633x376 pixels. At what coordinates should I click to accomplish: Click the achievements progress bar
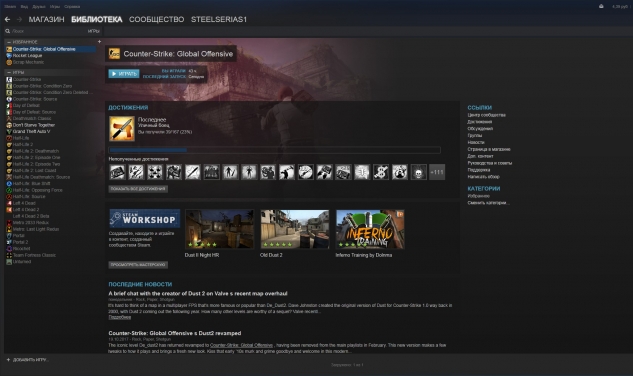coord(275,150)
